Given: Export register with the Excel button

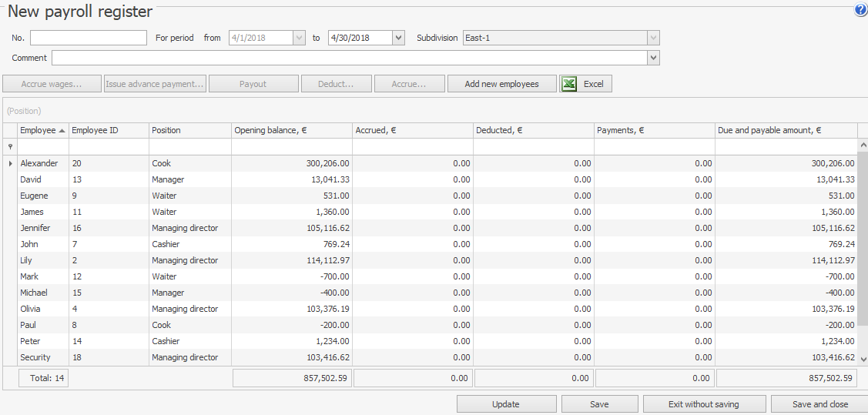Looking at the screenshot, I should [x=585, y=84].
